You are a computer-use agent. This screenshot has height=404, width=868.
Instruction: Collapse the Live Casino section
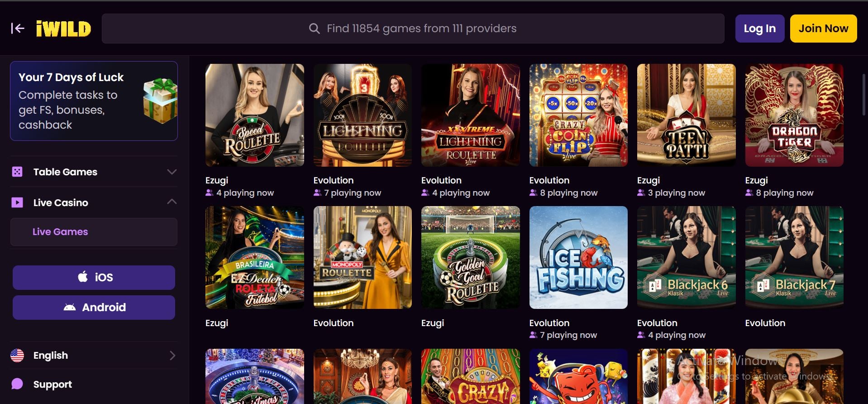172,202
